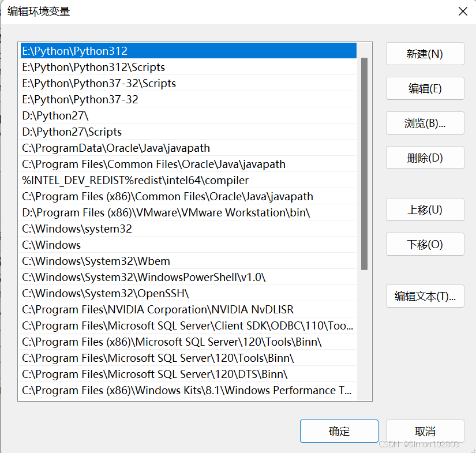Select the E:\Python\Python37-32 entry
Image resolution: width=476 pixels, height=453 pixels.
pyautogui.click(x=189, y=99)
